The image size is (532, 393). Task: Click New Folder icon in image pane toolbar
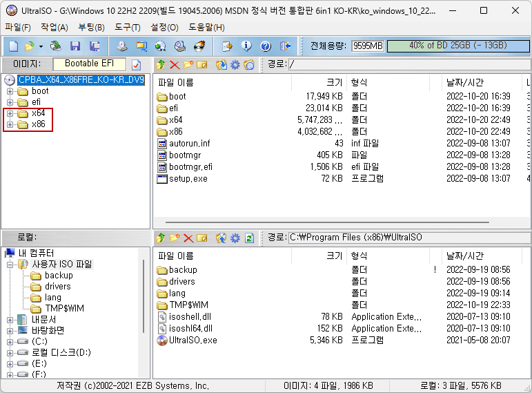188,64
